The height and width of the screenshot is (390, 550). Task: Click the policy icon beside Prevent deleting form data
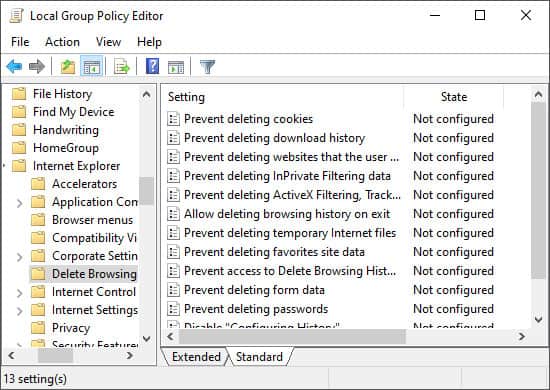[x=173, y=290]
